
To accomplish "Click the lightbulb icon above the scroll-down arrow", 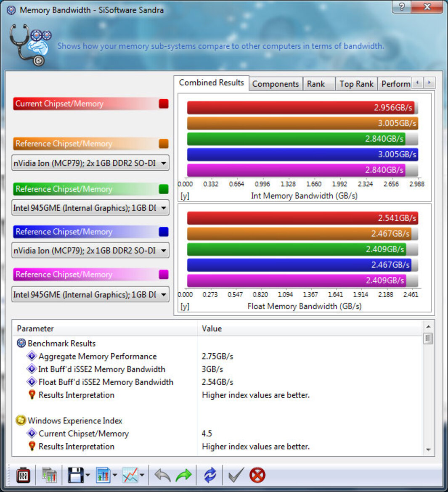I will (x=32, y=446).
